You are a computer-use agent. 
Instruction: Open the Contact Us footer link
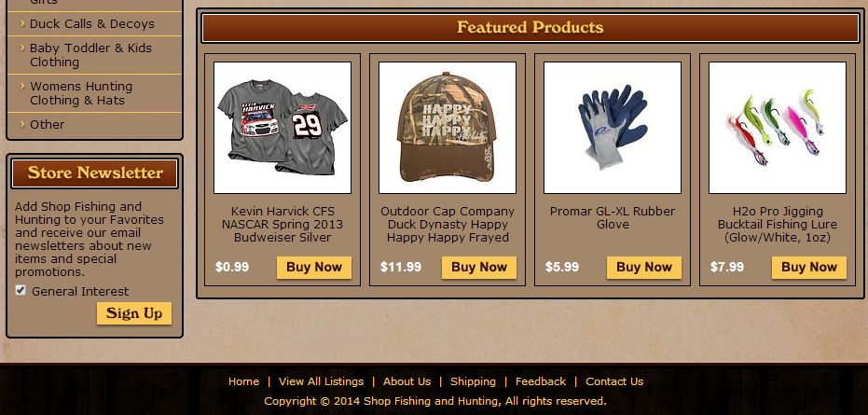coord(614,381)
